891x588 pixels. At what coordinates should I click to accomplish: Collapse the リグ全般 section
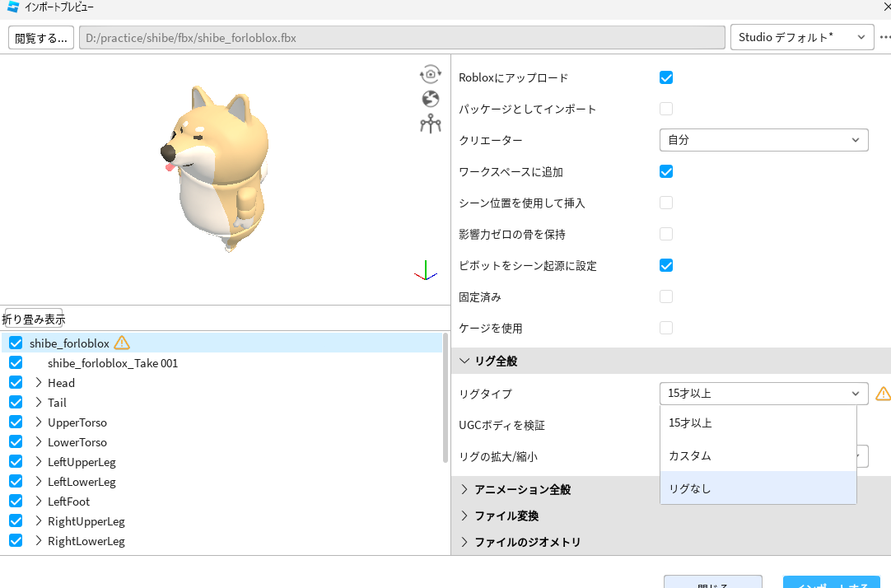(464, 361)
